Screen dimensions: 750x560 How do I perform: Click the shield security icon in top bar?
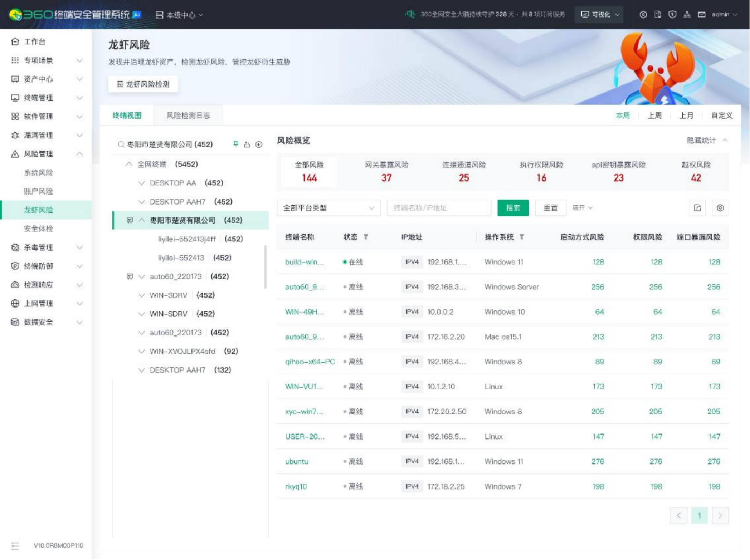pos(672,15)
